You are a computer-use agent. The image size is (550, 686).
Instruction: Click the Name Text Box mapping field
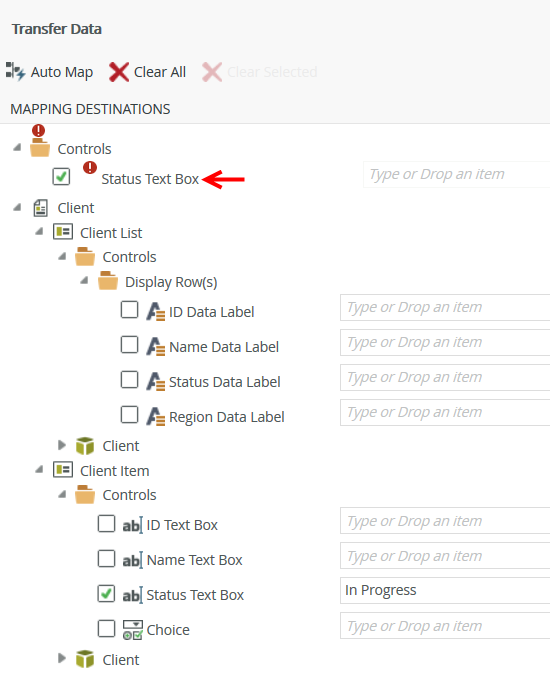tap(445, 556)
